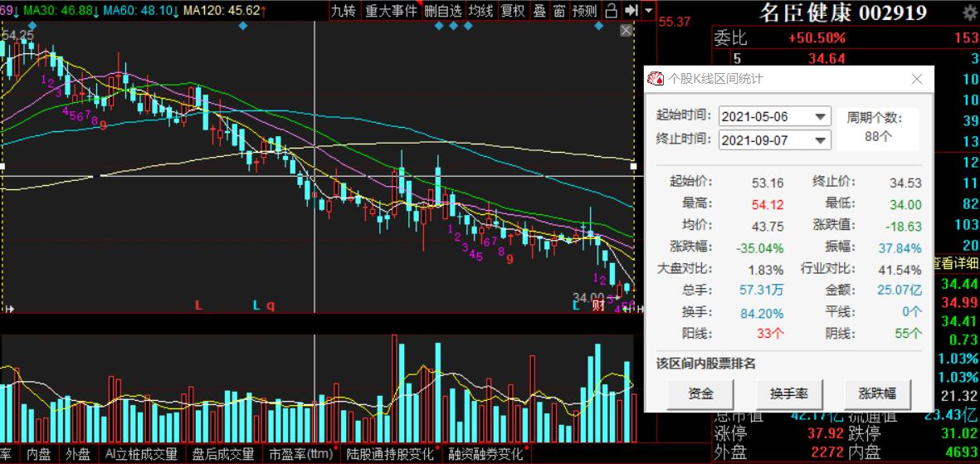Image resolution: width=980 pixels, height=464 pixels.
Task: Open the toolbar's small down-arrow menu
Action: point(649,10)
